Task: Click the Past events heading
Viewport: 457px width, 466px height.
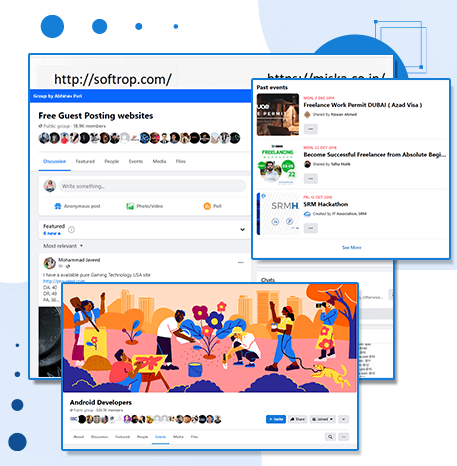Action: click(x=272, y=87)
